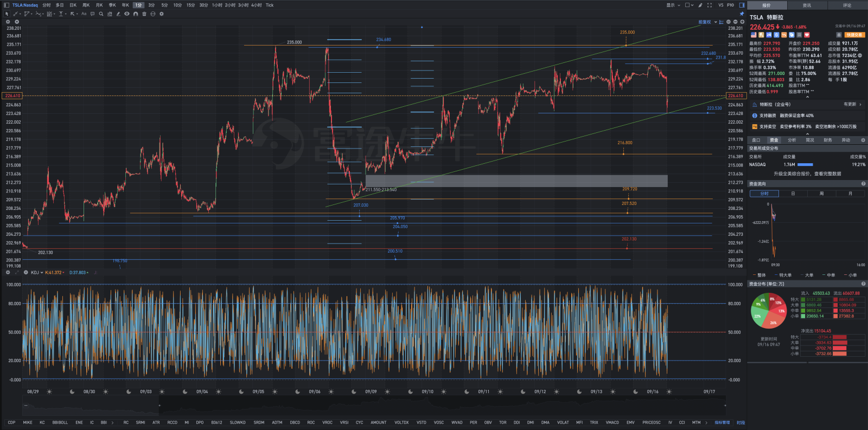Add a comment note annotation
Screen dimensions: 868x430
pyautogui.click(x=92, y=14)
